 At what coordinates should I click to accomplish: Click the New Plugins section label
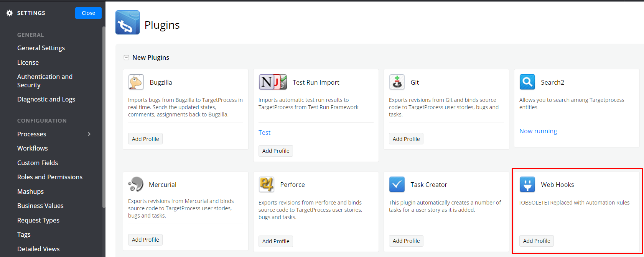(151, 57)
